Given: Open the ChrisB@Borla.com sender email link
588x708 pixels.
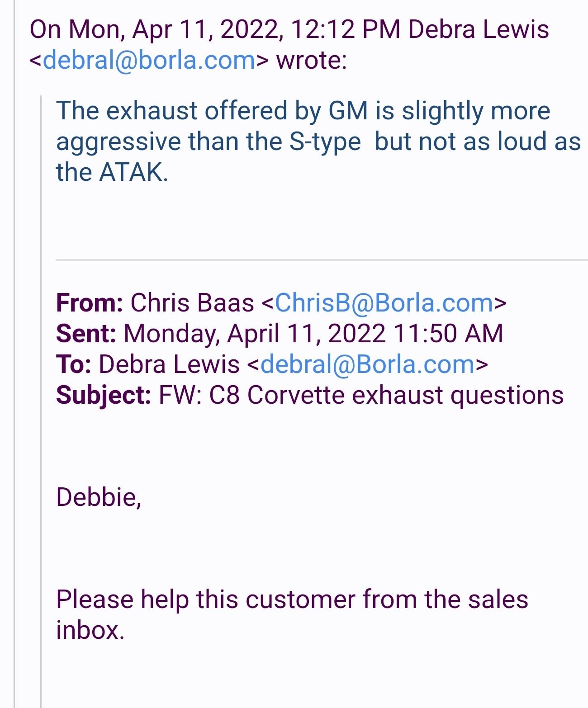Looking at the screenshot, I should 384,302.
